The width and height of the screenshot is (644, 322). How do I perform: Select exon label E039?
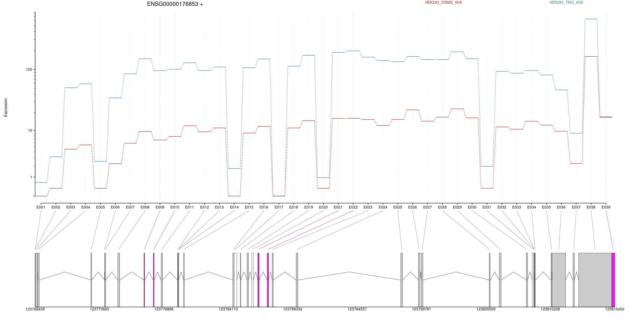pos(606,207)
